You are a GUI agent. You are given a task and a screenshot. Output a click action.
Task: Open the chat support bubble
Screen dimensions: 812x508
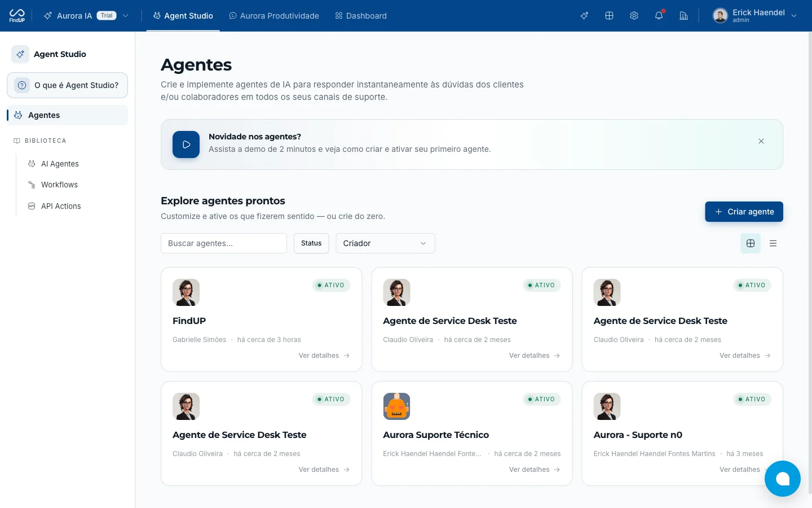(x=783, y=479)
